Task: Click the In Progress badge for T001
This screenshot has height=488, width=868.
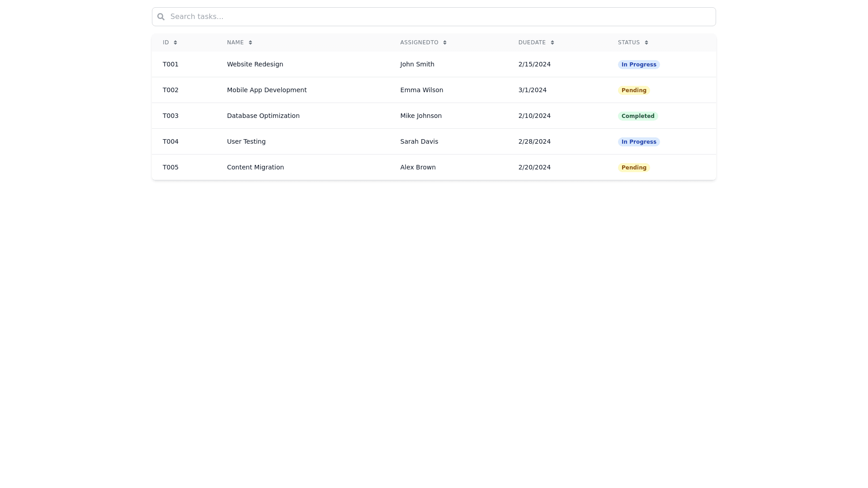Action: coord(638,65)
